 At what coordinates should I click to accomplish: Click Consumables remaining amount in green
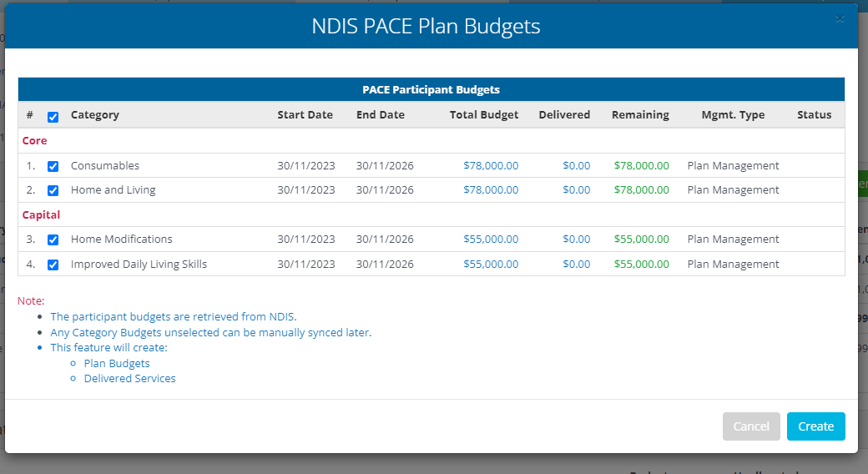coord(641,165)
